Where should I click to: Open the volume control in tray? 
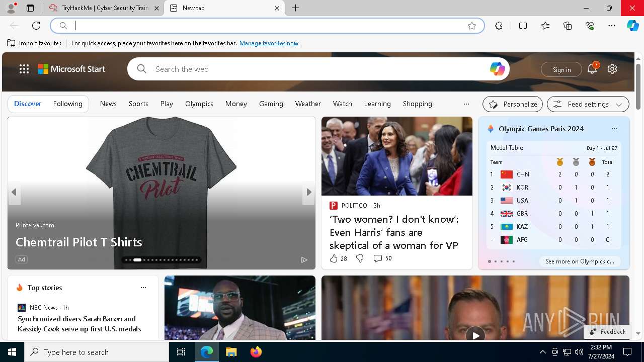(x=579, y=352)
